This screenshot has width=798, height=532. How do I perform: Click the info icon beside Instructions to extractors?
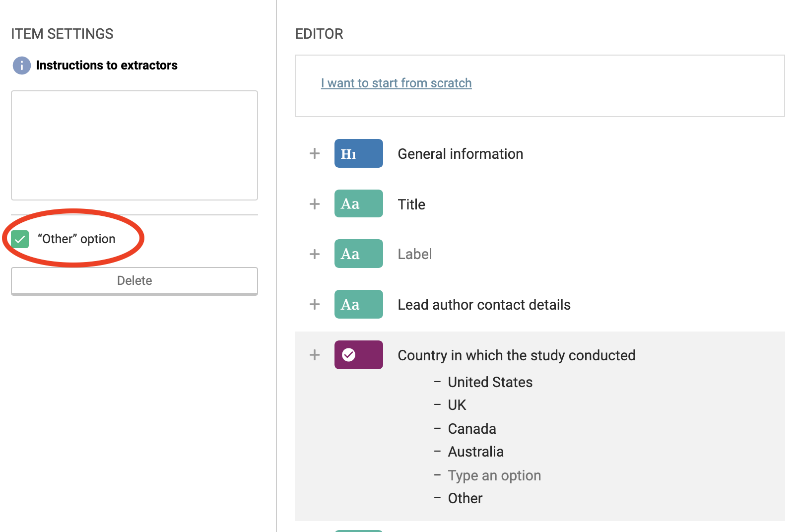pos(21,66)
